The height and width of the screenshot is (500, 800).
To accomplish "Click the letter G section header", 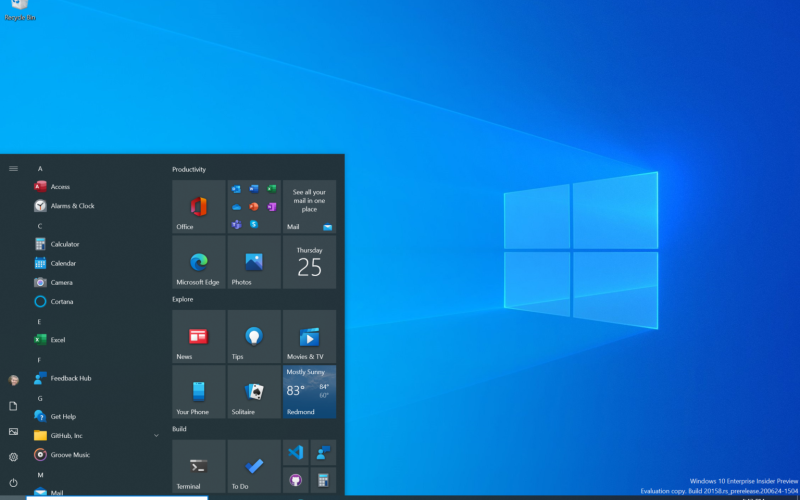I will click(40, 398).
